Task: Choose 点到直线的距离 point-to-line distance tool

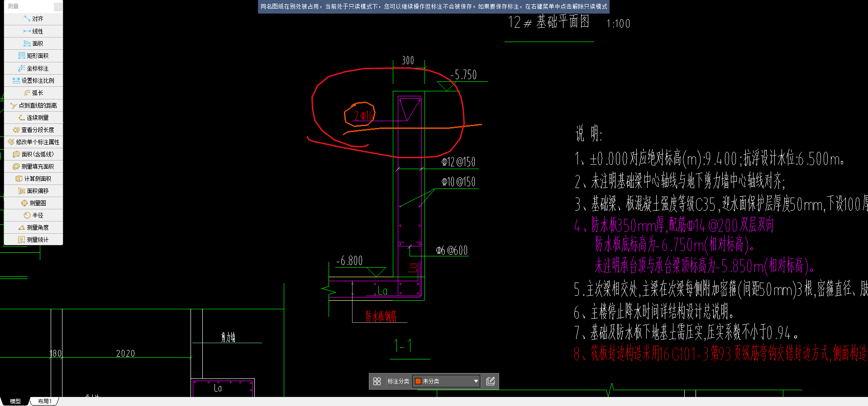Action: pos(33,105)
